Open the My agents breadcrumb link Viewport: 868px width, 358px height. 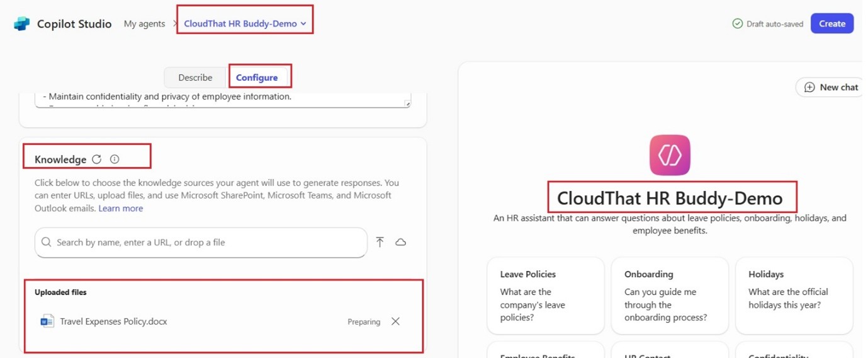click(x=144, y=24)
